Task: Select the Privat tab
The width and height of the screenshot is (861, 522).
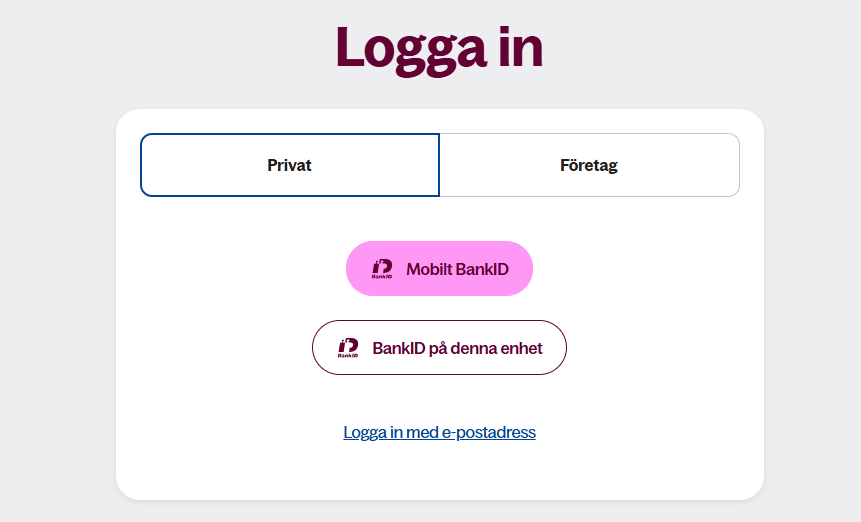Action: [290, 165]
